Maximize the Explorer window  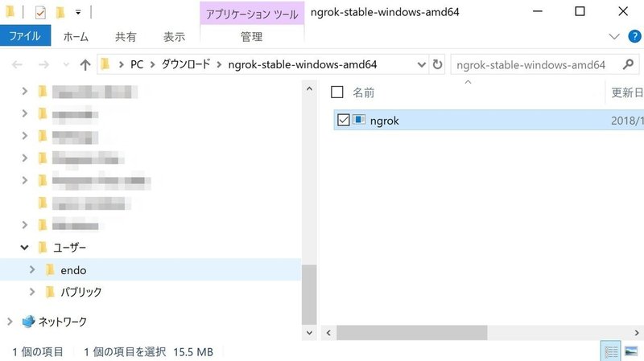(580, 11)
